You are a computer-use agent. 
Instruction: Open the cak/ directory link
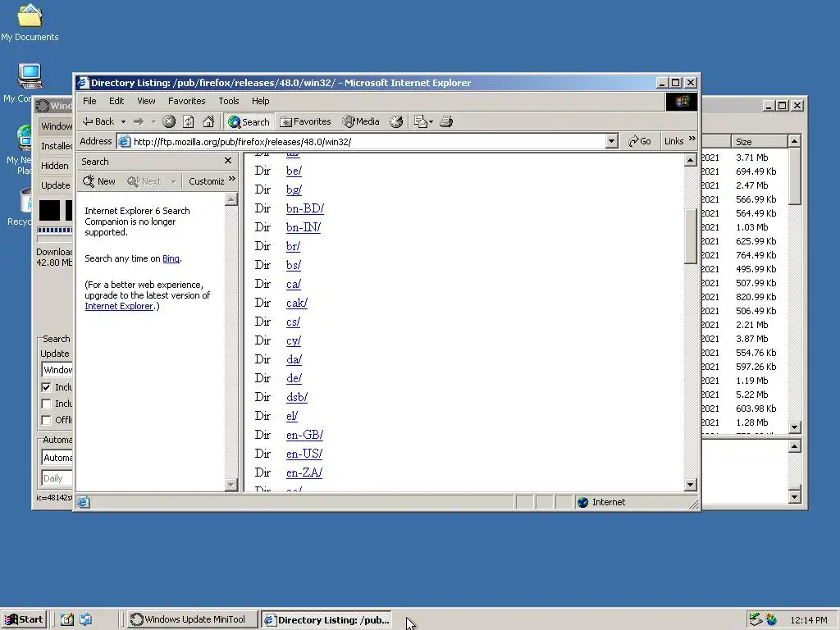(297, 303)
